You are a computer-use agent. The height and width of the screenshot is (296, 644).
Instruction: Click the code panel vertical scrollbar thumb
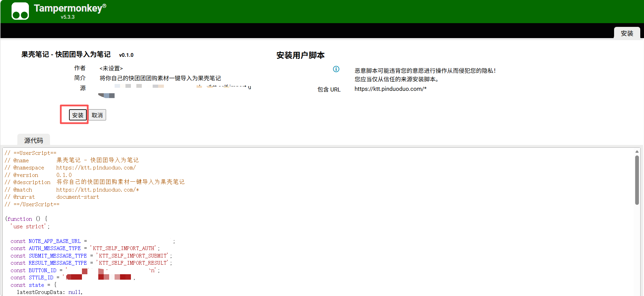coord(637,180)
